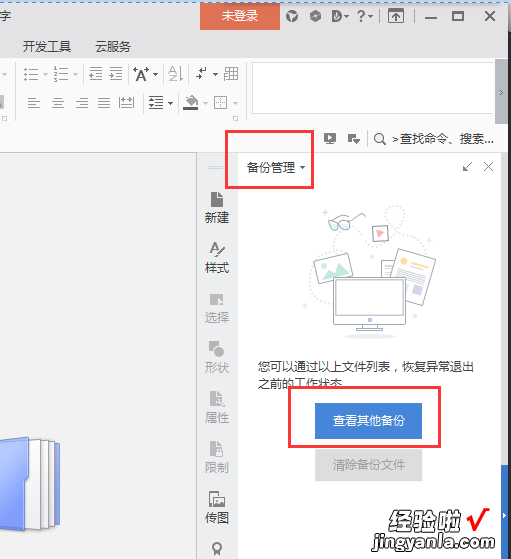
Task: Click the ribbon-badge icon below 传图
Action: point(217,549)
